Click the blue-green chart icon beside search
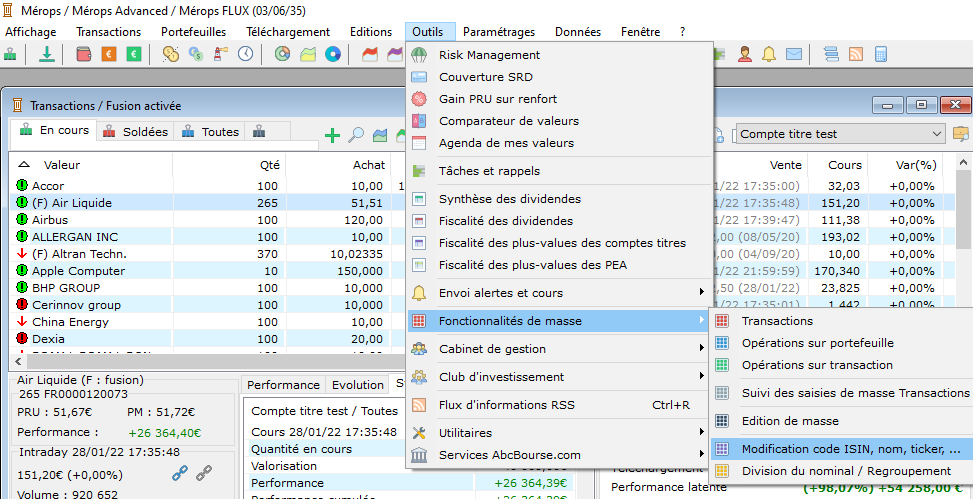This screenshot has width=973, height=499. click(x=380, y=135)
